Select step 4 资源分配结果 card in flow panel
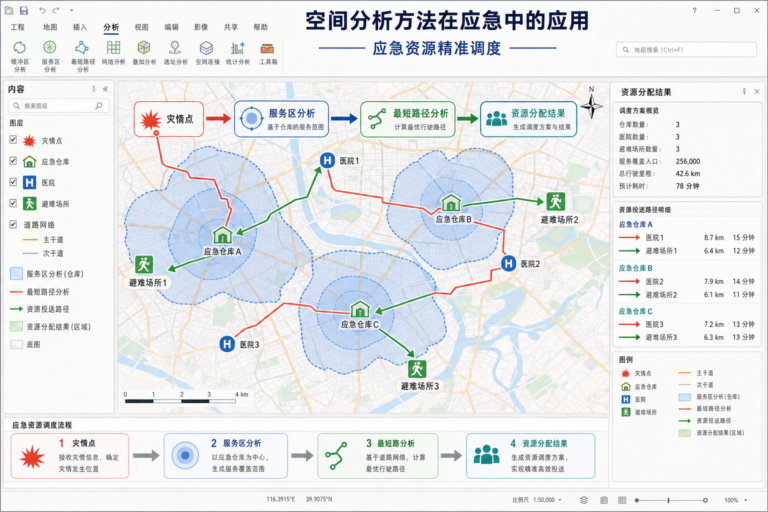 click(530, 456)
